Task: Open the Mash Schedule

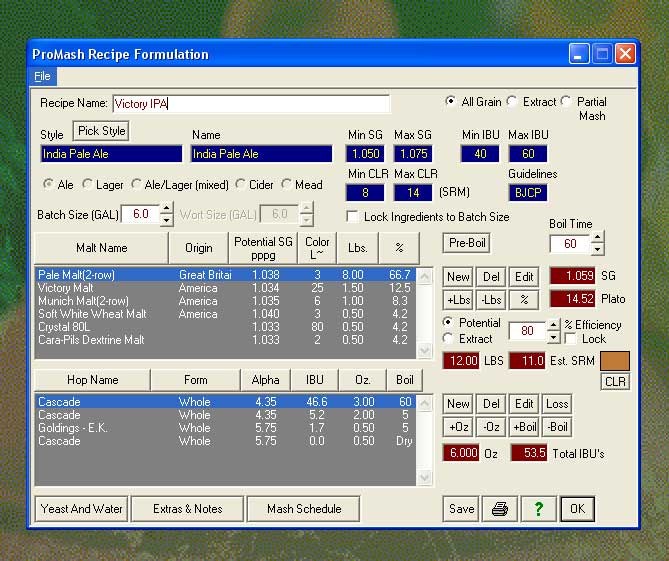Action: (x=304, y=509)
